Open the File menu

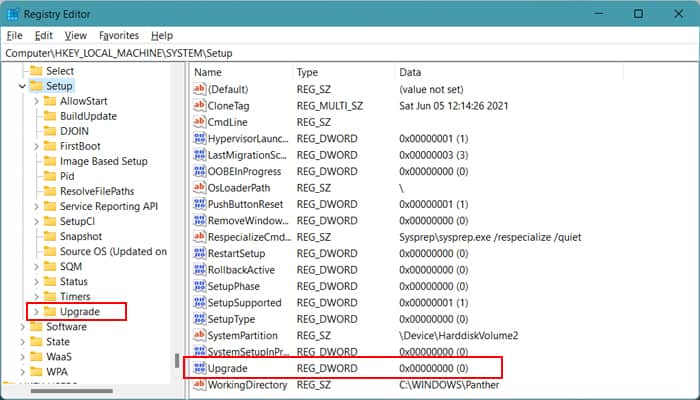point(14,35)
